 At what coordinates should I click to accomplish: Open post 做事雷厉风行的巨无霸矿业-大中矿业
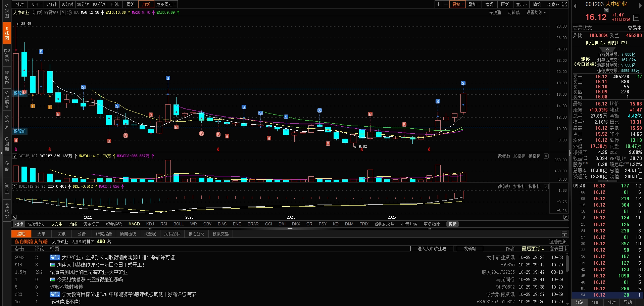89,272
